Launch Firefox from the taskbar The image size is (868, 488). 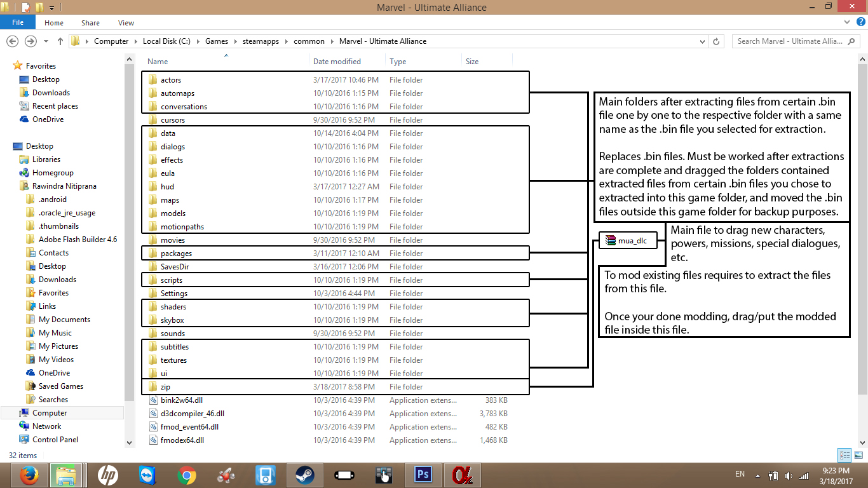[x=28, y=475]
